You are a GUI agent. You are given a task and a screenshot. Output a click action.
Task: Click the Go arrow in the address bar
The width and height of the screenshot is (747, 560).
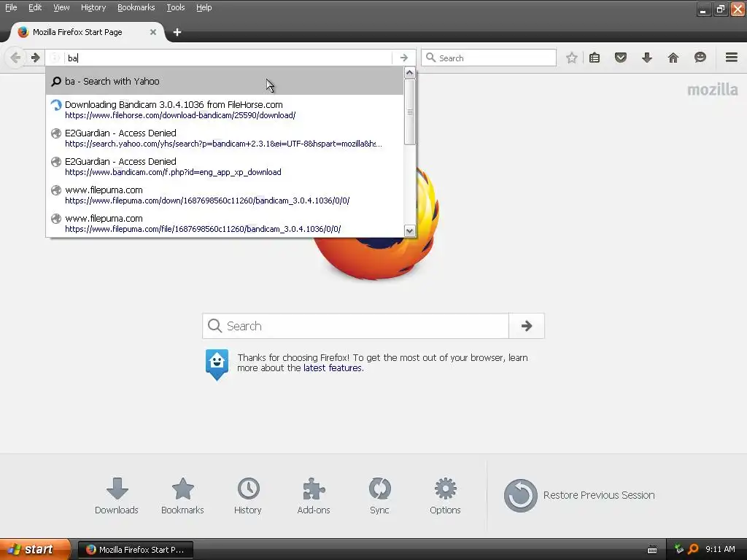404,58
